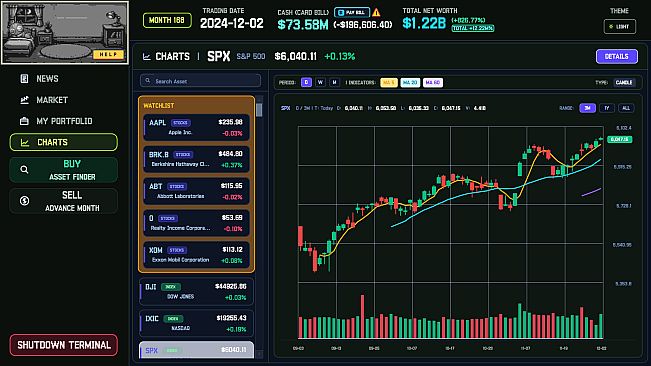Select the ABT Abbott Laboratories card
651x366 pixels.
[196, 191]
